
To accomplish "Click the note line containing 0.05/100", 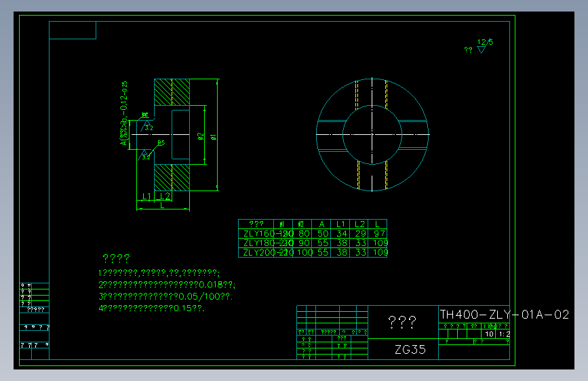I will (165, 296).
